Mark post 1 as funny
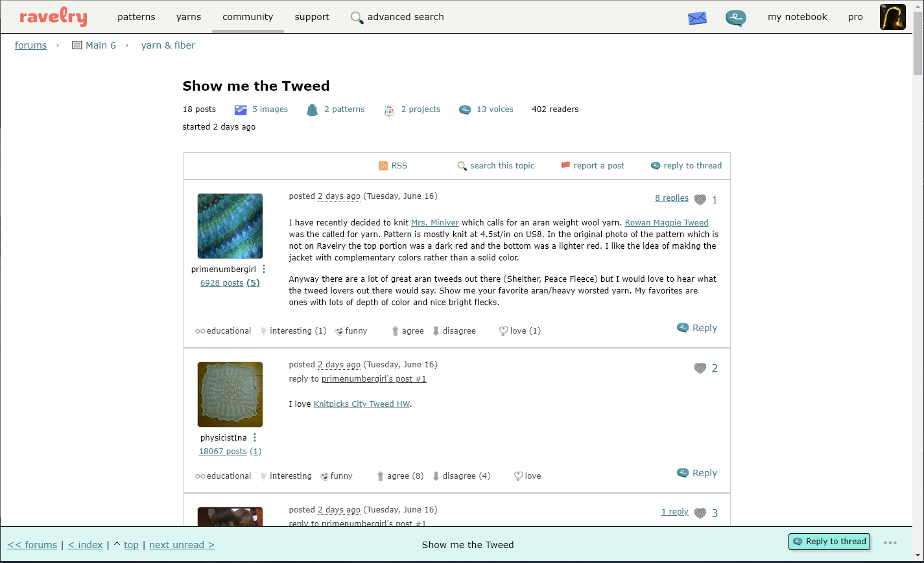 click(x=351, y=331)
